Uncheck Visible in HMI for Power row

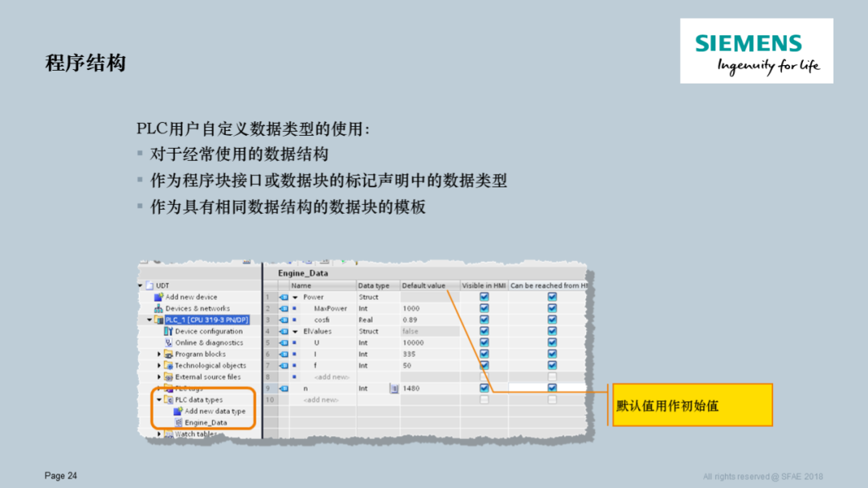(484, 297)
